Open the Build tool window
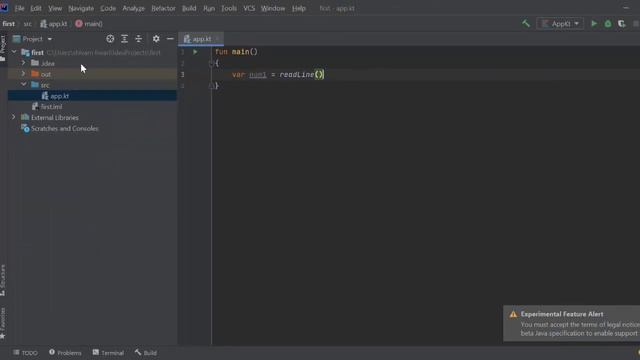 point(146,353)
